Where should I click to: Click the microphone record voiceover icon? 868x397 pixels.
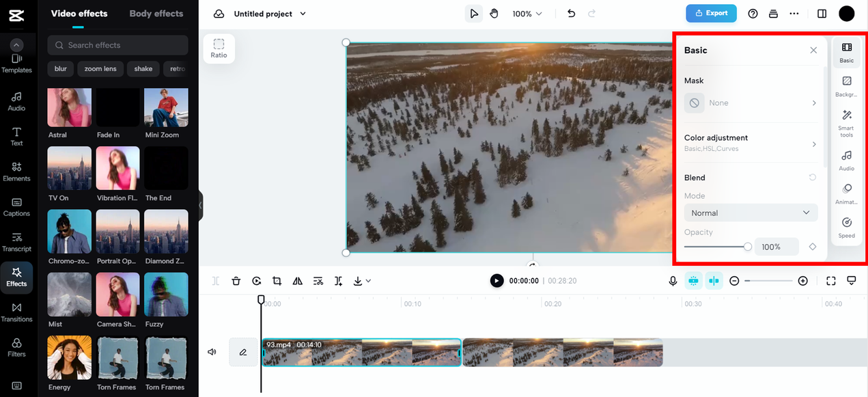(x=673, y=281)
